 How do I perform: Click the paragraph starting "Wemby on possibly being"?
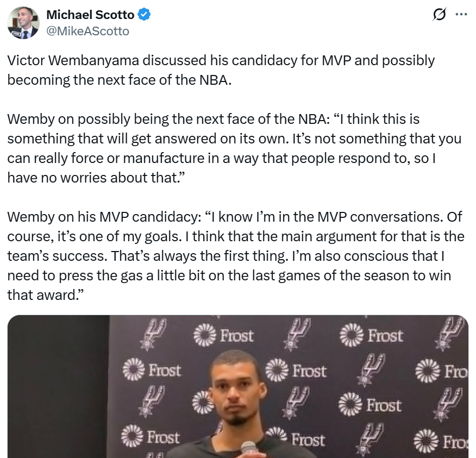pyautogui.click(x=234, y=148)
